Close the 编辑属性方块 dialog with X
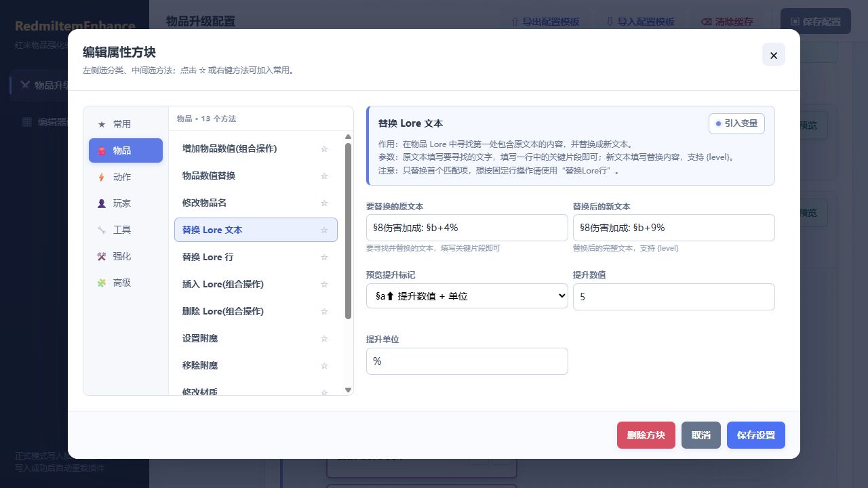The height and width of the screenshot is (488, 868). [774, 55]
